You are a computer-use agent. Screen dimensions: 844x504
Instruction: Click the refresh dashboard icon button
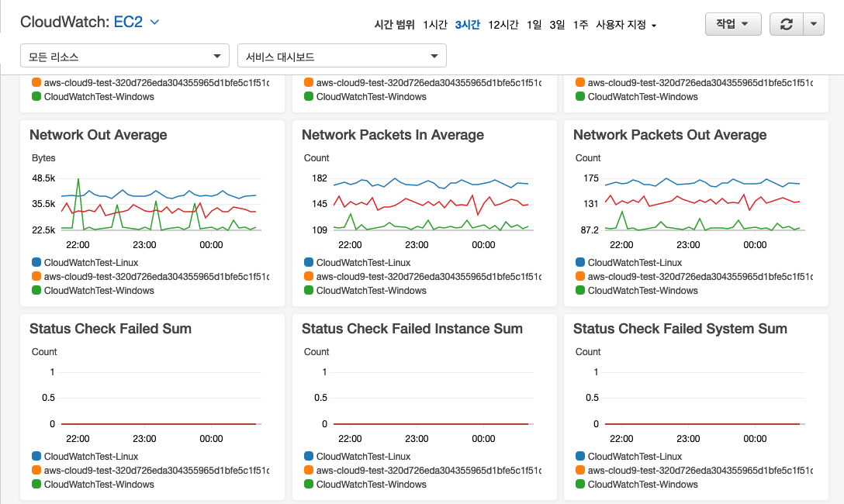click(x=787, y=24)
